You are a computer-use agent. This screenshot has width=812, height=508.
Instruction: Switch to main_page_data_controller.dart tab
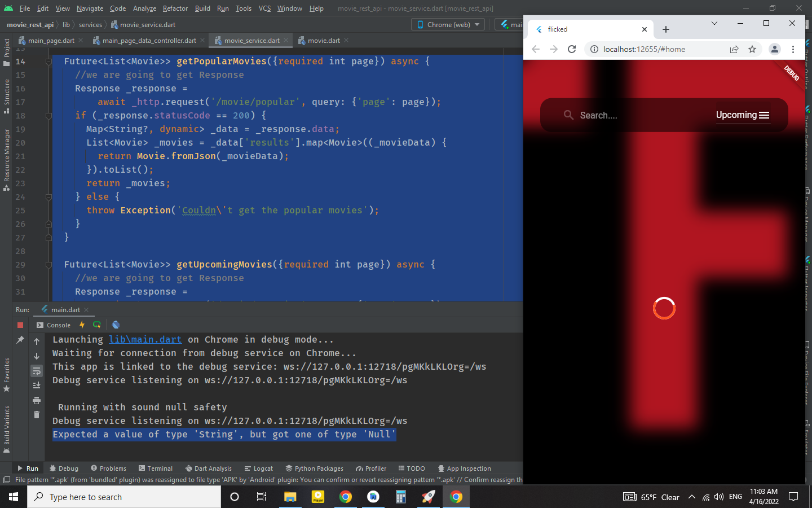(149, 41)
